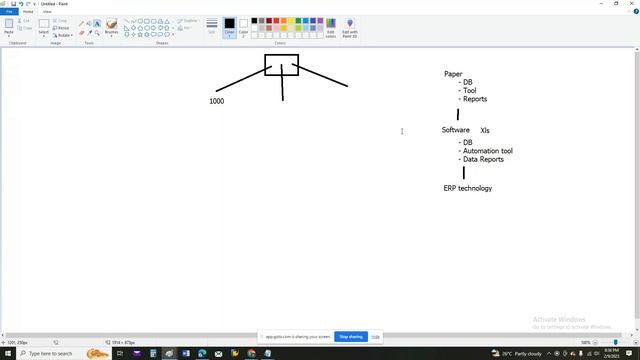Click the horizontal scrollbar
The width and height of the screenshot is (640, 360).
coord(314,335)
